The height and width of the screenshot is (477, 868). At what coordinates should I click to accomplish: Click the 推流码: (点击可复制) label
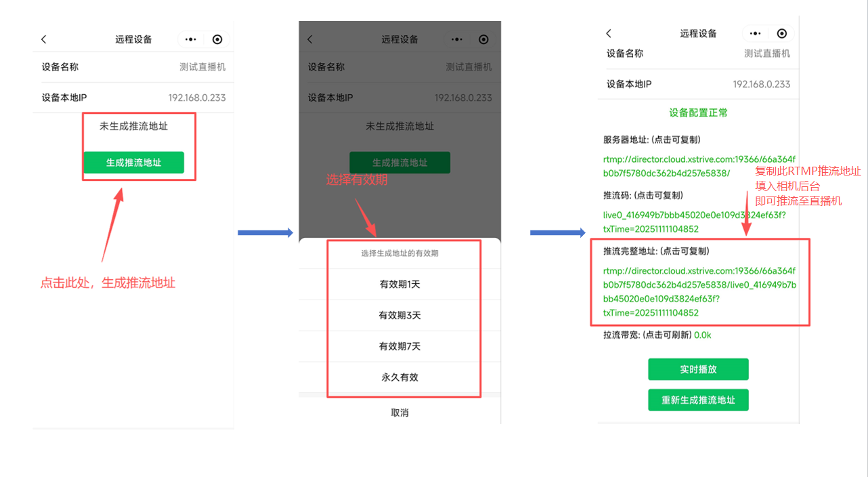pos(643,195)
